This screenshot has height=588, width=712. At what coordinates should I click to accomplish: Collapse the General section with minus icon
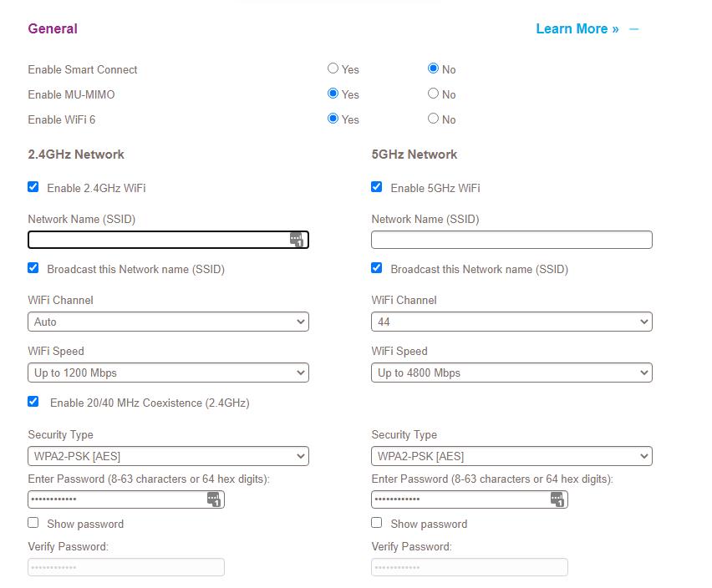tap(634, 29)
